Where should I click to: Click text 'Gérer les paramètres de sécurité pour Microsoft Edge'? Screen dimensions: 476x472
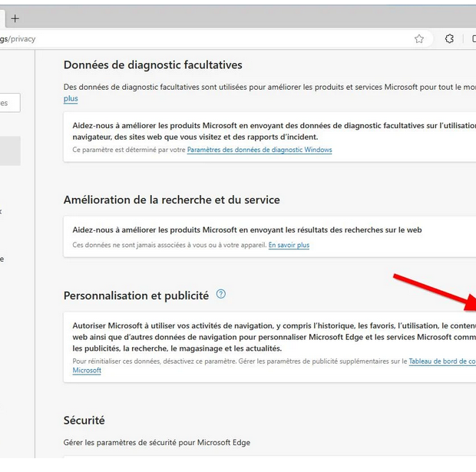[x=157, y=443]
